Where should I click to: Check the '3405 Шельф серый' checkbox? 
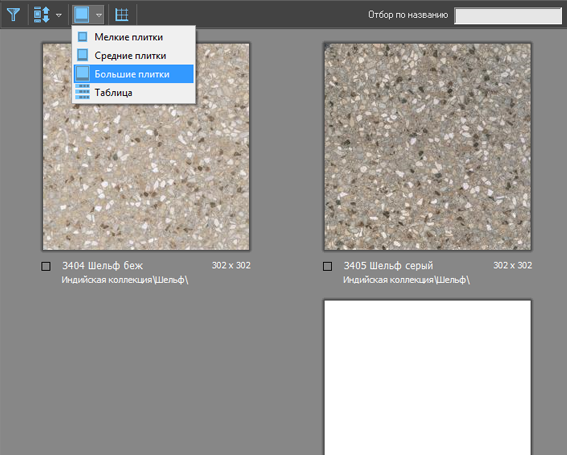[327, 267]
